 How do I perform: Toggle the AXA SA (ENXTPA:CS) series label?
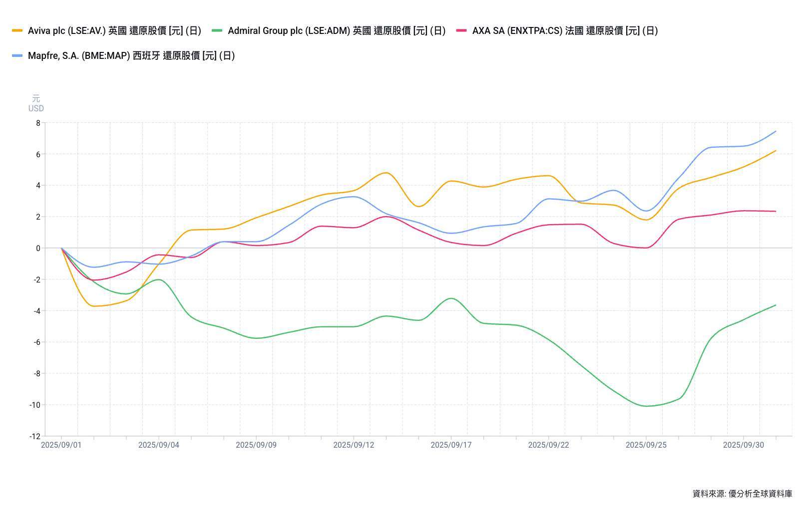(x=565, y=31)
